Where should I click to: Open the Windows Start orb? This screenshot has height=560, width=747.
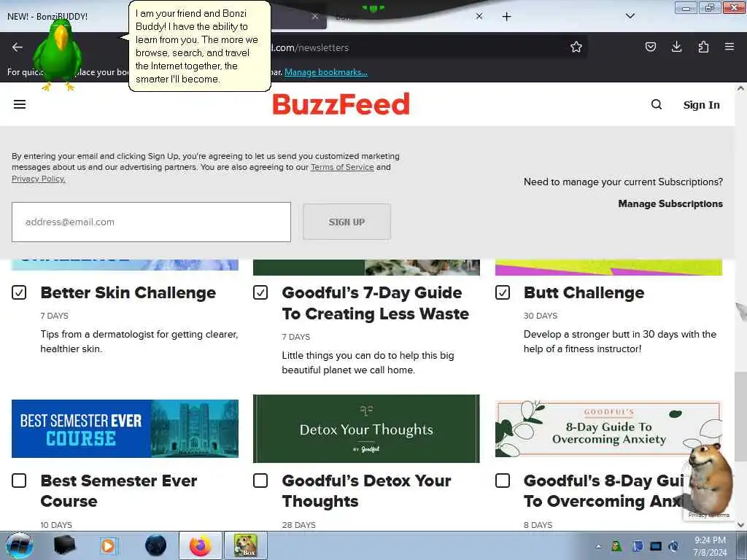20,545
